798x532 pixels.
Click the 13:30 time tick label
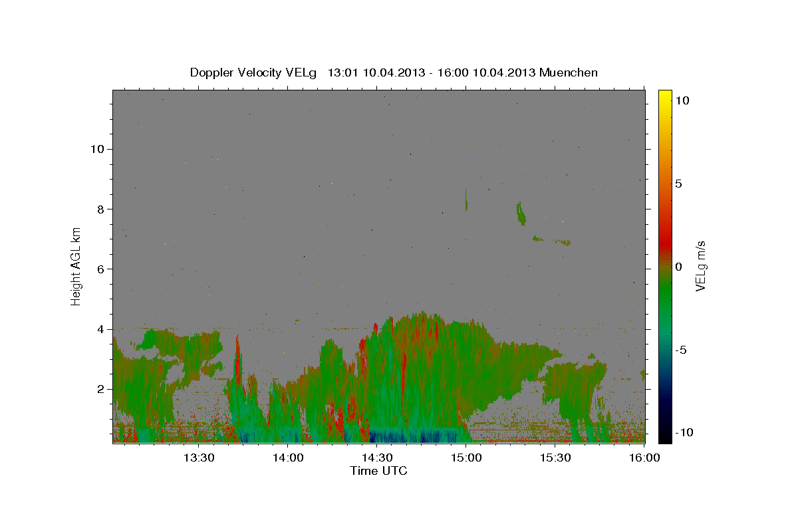[x=198, y=458]
